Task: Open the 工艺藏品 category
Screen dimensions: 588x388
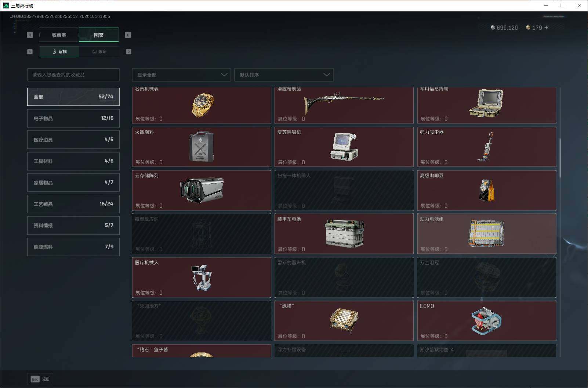Action: click(x=73, y=204)
